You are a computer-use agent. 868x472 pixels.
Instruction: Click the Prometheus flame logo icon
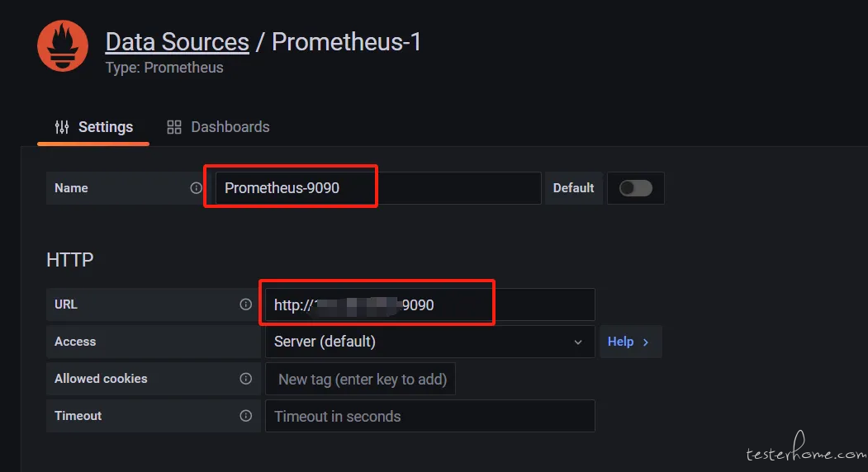coord(63,46)
